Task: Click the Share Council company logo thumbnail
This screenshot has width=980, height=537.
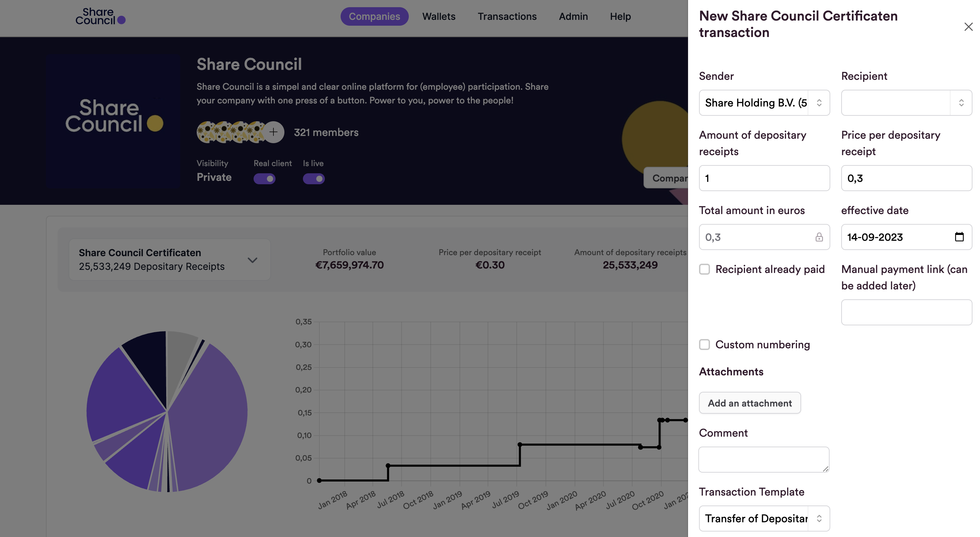Action: point(113,121)
